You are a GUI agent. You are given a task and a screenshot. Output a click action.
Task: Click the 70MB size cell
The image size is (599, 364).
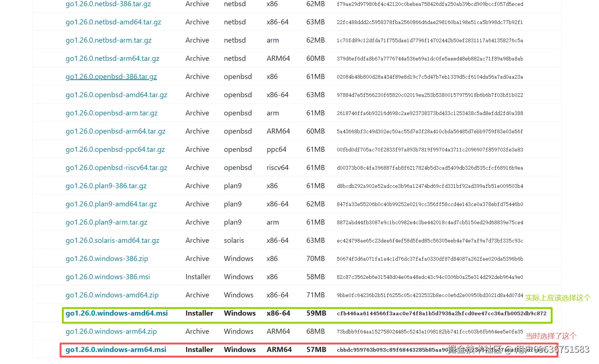point(315,259)
